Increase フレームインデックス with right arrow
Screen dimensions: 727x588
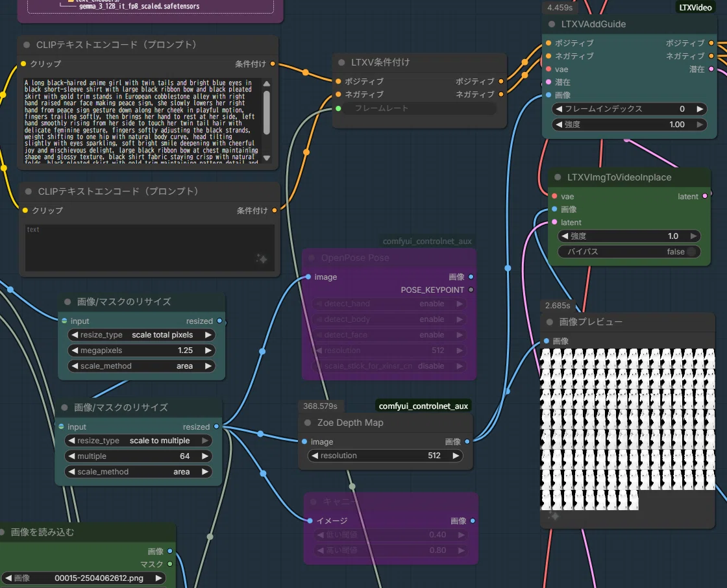click(700, 109)
